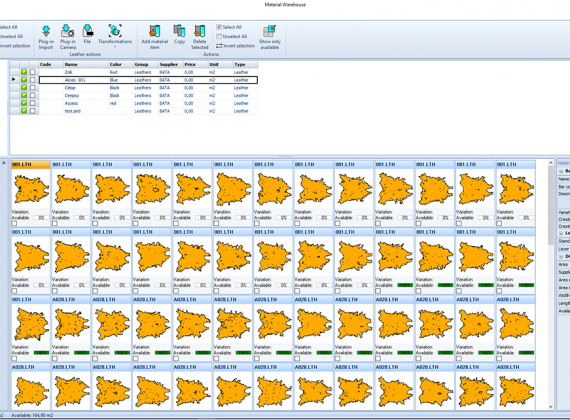Click the green check icon in test petr row
The height and width of the screenshot is (420, 570).
(x=24, y=111)
